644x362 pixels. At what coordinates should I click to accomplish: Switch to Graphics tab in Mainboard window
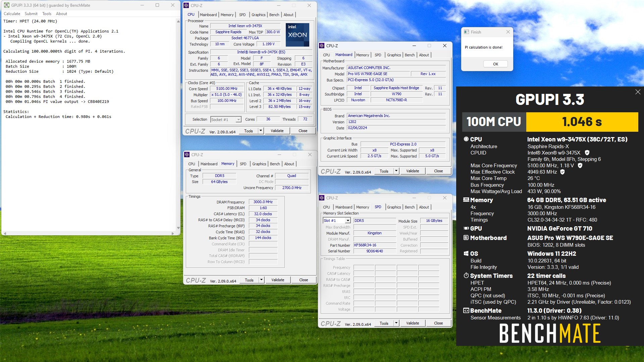pyautogui.click(x=394, y=55)
